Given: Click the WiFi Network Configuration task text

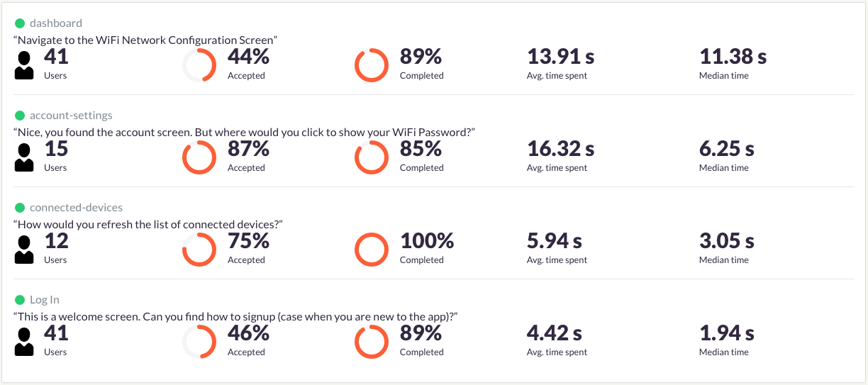Looking at the screenshot, I should coord(145,40).
